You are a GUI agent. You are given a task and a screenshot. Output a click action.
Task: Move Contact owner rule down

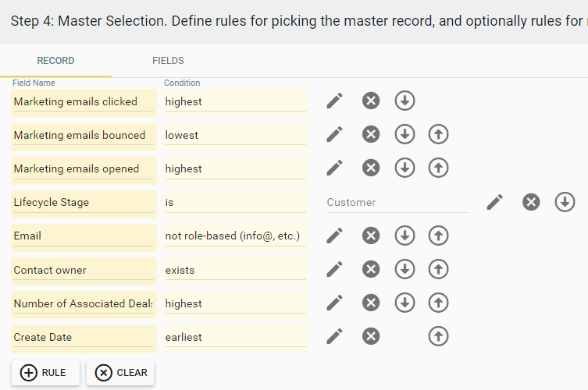(404, 269)
